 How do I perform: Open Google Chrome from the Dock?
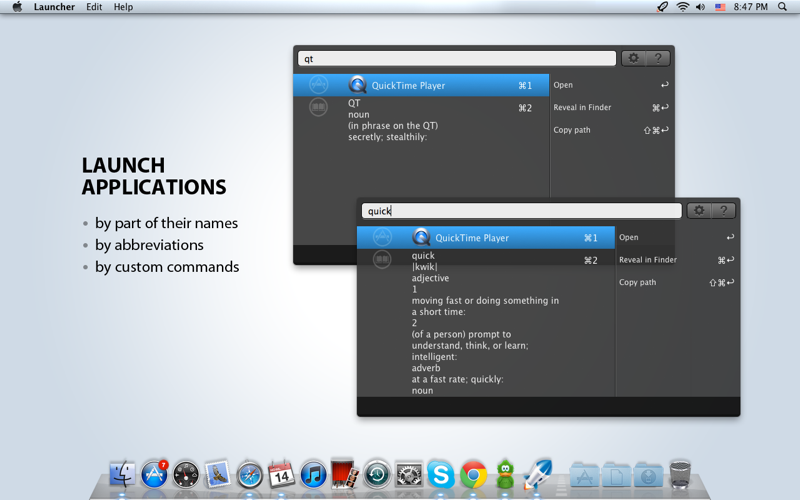[473, 476]
